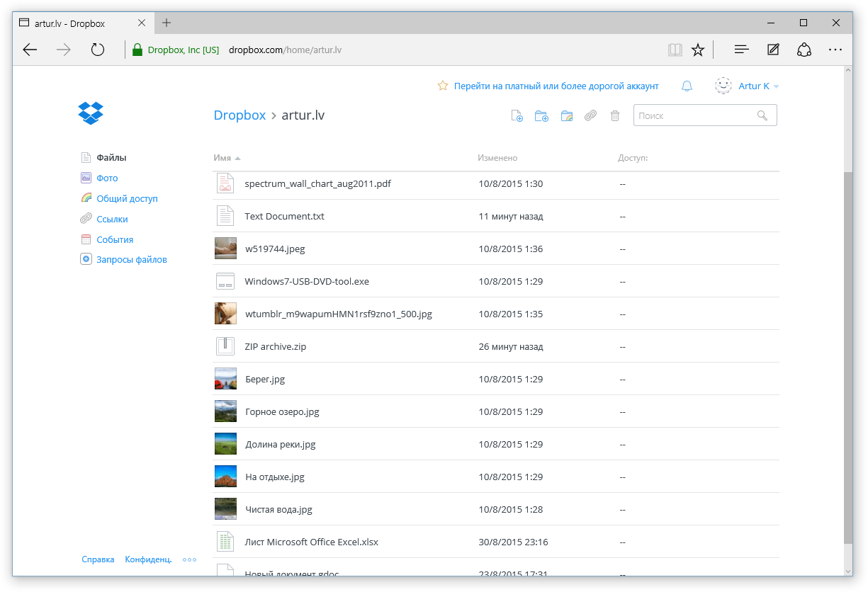Sort files by Имя column header
Image resolution: width=868 pixels, height=592 pixels.
coord(222,158)
